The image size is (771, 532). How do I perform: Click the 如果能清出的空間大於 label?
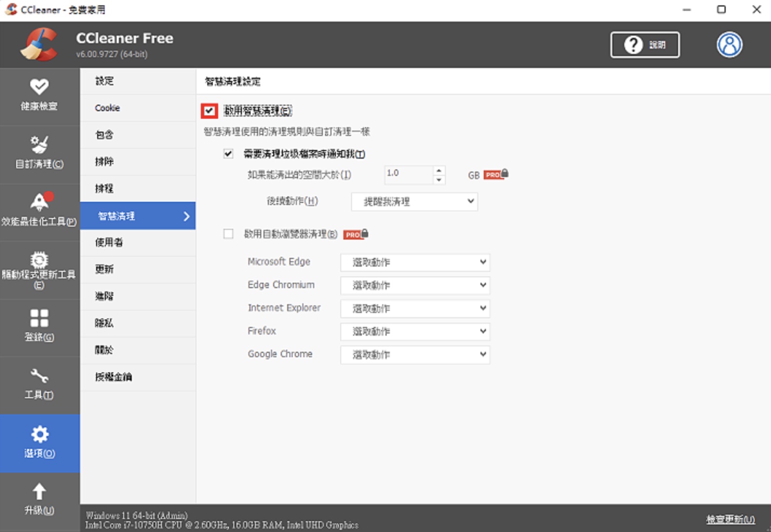(x=299, y=175)
